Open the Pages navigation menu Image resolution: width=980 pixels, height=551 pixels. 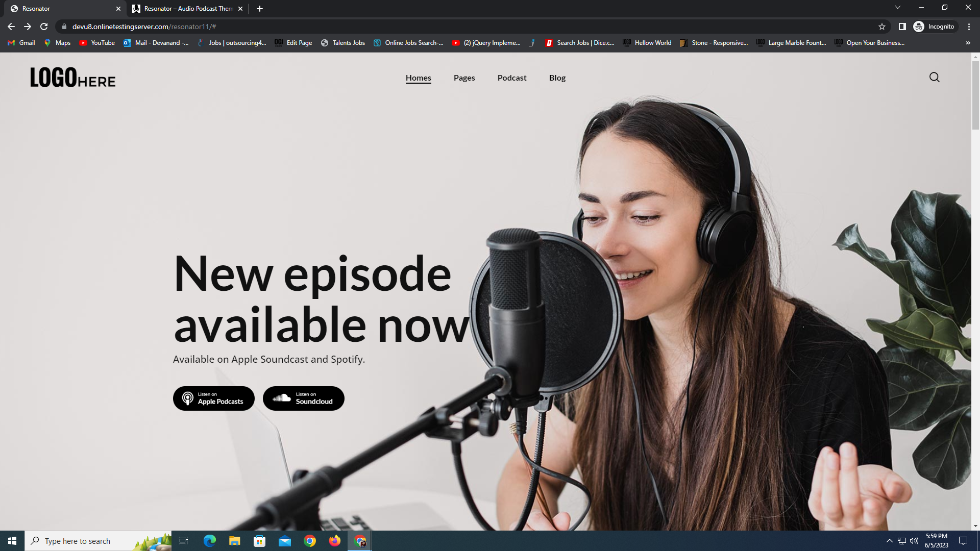pos(464,78)
